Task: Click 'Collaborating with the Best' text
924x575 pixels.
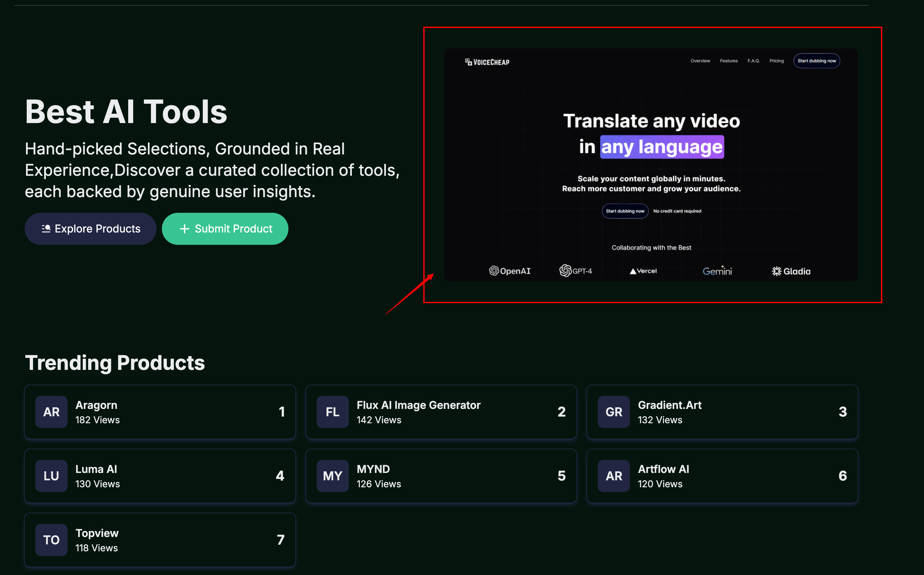Action: pyautogui.click(x=651, y=247)
